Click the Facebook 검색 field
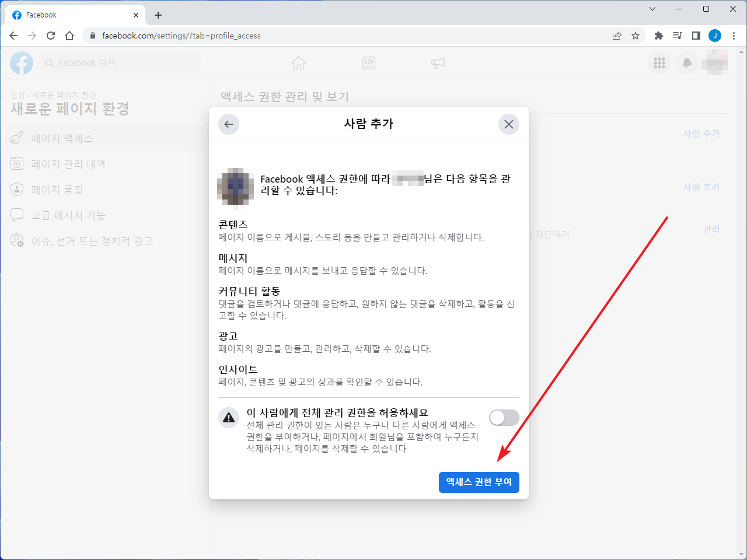This screenshot has height=560, width=747. point(120,63)
